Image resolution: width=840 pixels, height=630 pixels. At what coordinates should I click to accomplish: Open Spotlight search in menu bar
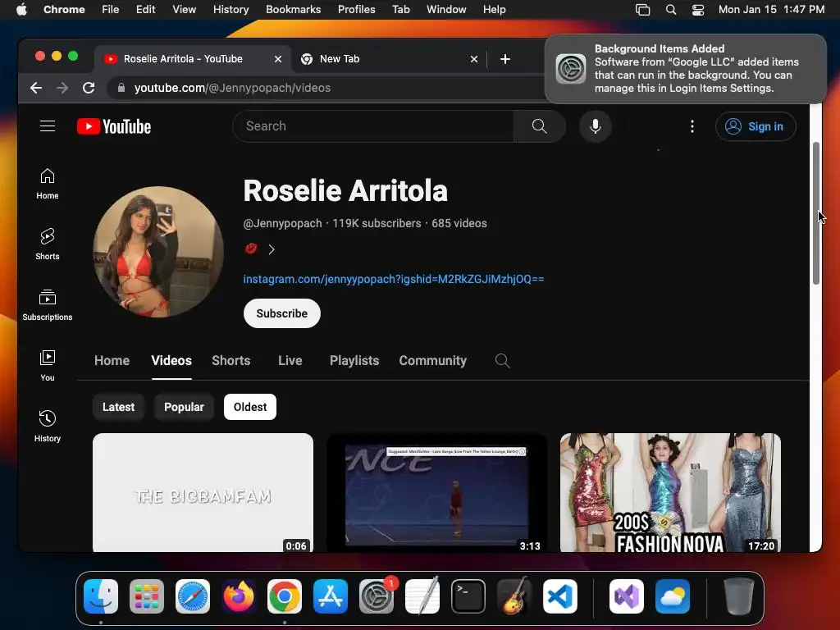pos(671,9)
